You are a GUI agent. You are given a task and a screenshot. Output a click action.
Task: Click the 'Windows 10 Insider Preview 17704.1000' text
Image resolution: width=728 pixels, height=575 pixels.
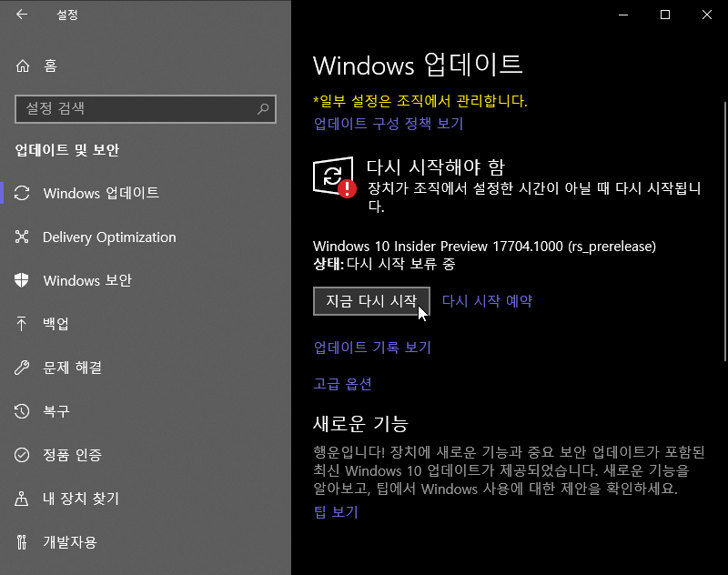coord(438,246)
